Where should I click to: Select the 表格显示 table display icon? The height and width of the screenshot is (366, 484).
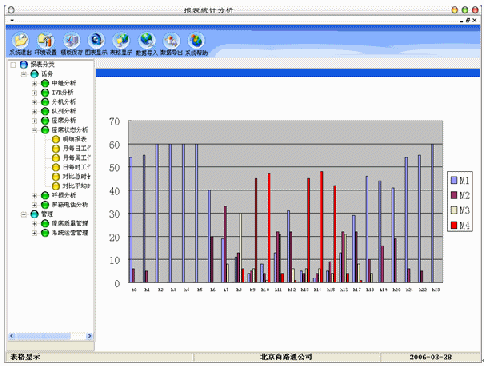click(x=121, y=41)
